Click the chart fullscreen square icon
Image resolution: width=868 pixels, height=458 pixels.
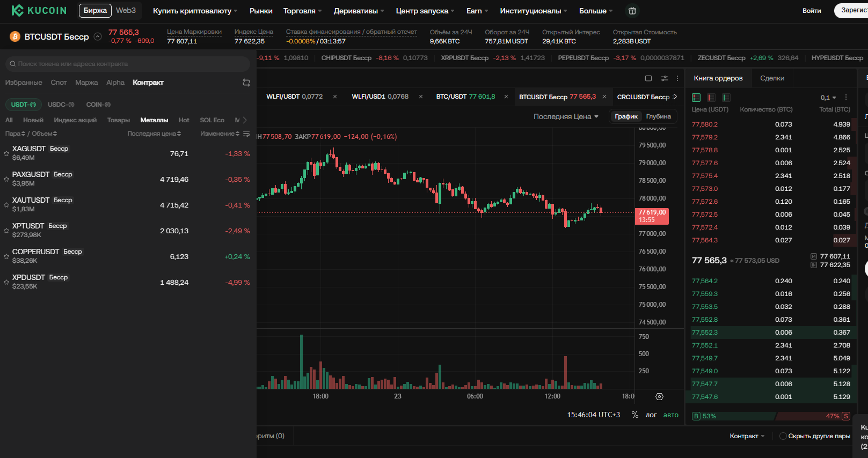tap(648, 78)
